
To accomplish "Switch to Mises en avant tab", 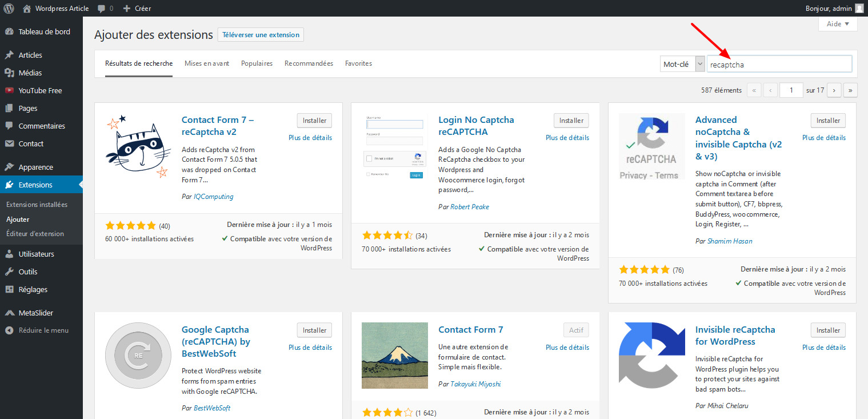I will click(207, 63).
